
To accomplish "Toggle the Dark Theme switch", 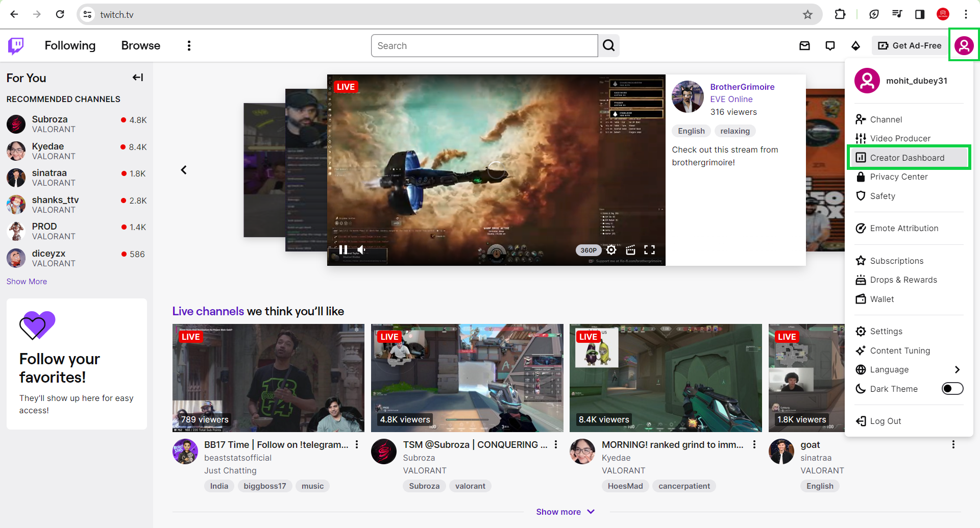I will coord(952,389).
